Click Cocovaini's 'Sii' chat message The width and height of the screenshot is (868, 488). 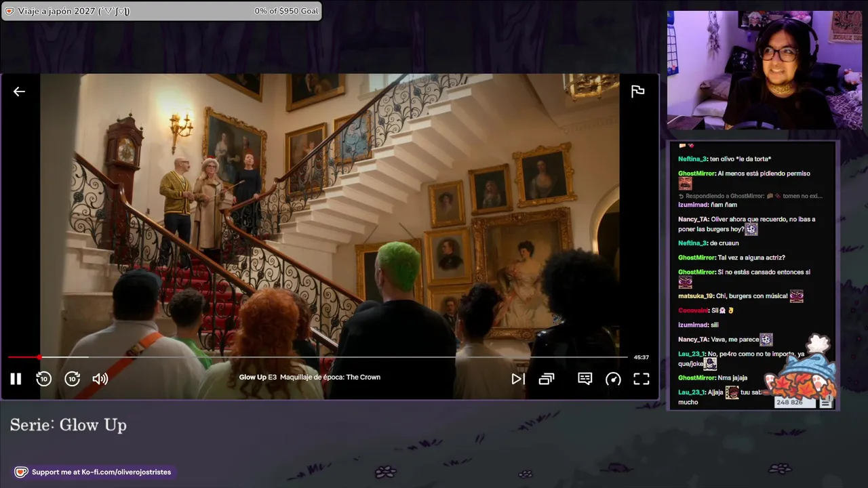tap(706, 310)
